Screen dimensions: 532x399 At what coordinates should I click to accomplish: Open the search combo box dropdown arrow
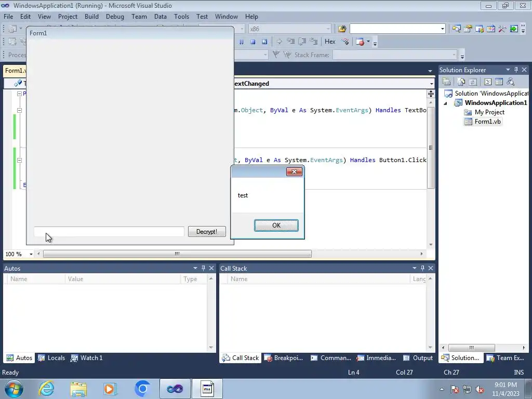443,29
